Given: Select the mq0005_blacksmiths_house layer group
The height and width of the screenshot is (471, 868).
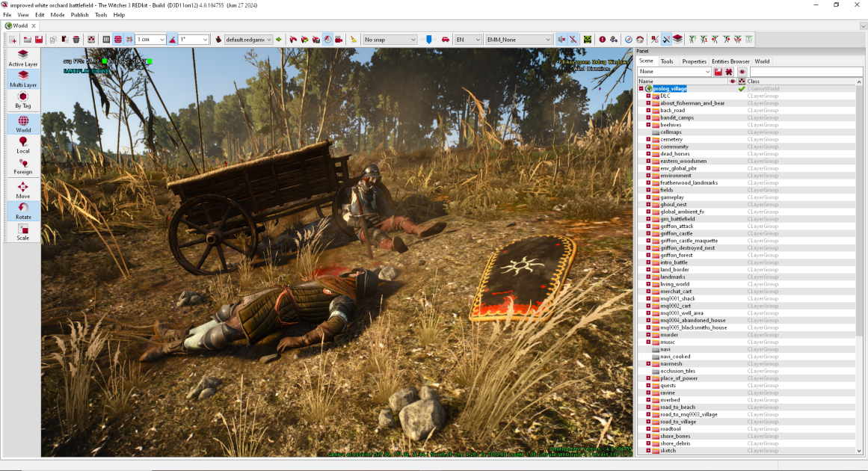Looking at the screenshot, I should [693, 327].
